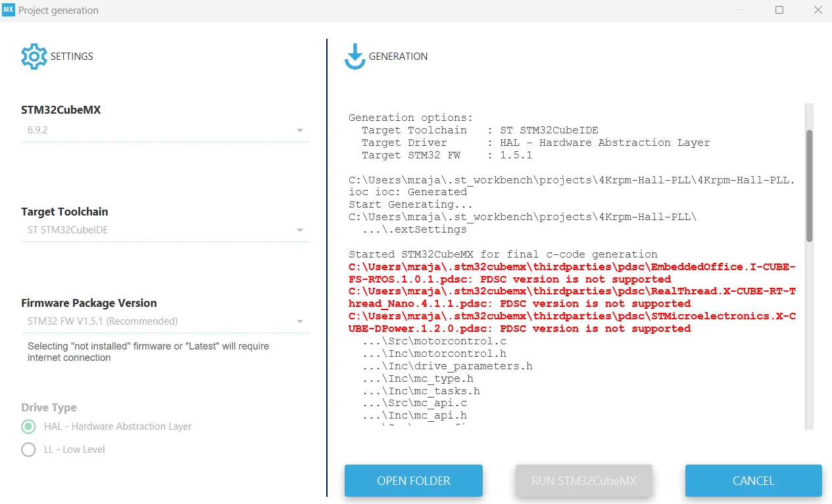
Task: Click the 'Target Toolchain : ST STM32CubeIDE' log line
Action: 480,130
